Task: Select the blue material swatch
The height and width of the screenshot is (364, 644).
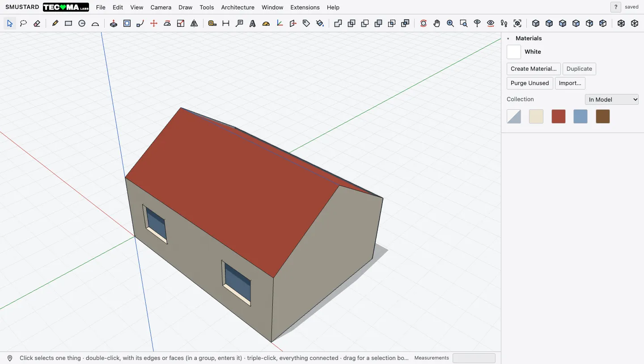Action: point(580,116)
